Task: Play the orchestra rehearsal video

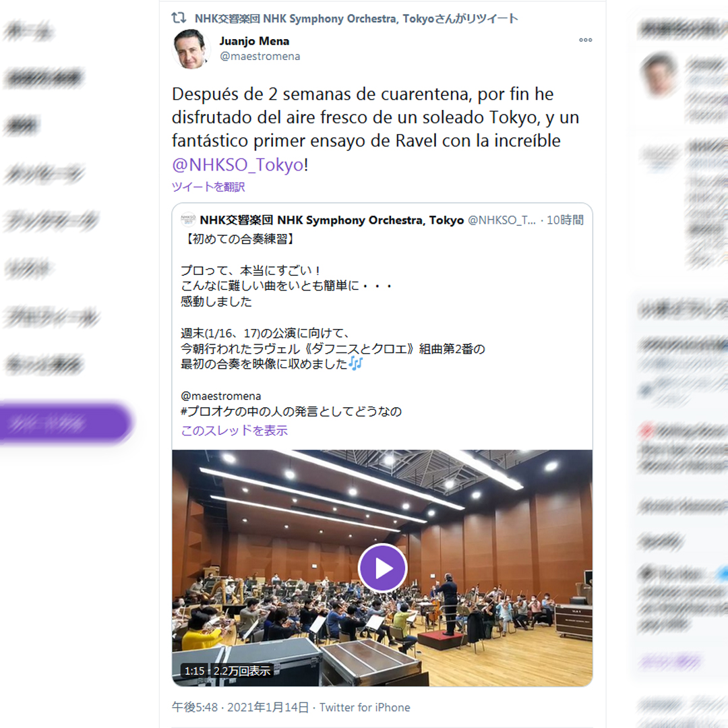Action: [x=383, y=568]
